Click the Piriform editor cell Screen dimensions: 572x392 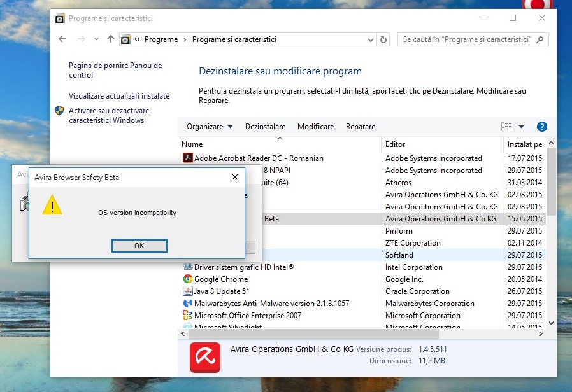tap(399, 230)
